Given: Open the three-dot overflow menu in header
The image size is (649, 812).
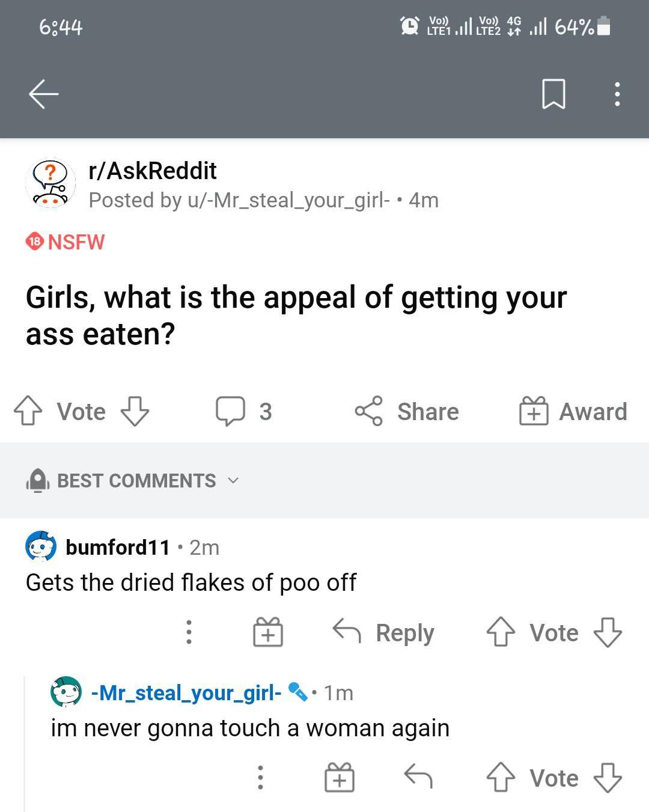Looking at the screenshot, I should click(617, 94).
